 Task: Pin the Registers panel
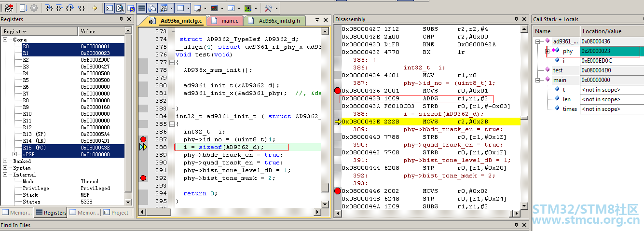(x=121, y=19)
